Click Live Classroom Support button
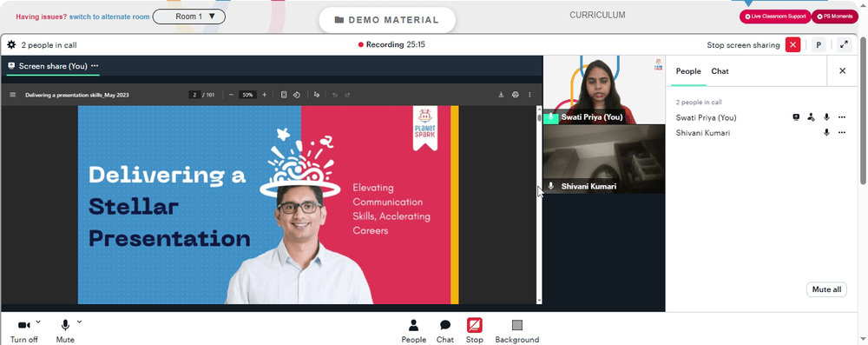This screenshot has width=868, height=345. point(775,17)
